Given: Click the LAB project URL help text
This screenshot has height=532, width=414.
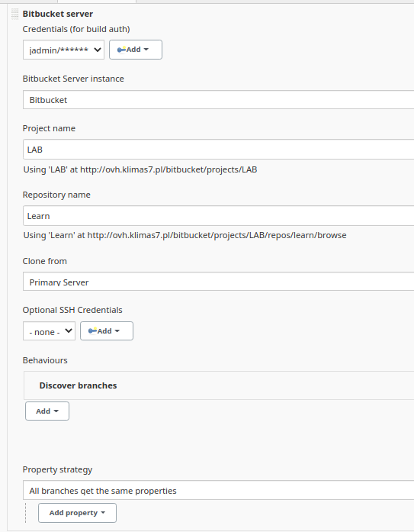Looking at the screenshot, I should pos(140,169).
